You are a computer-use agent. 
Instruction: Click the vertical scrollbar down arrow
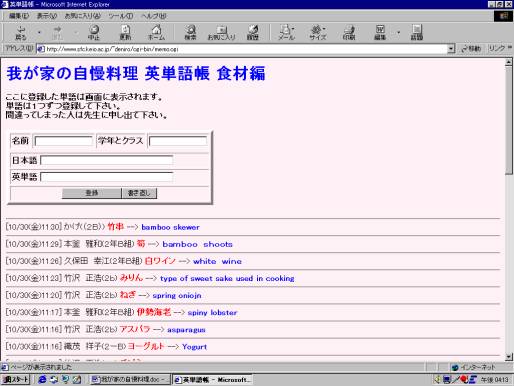pos(509,357)
